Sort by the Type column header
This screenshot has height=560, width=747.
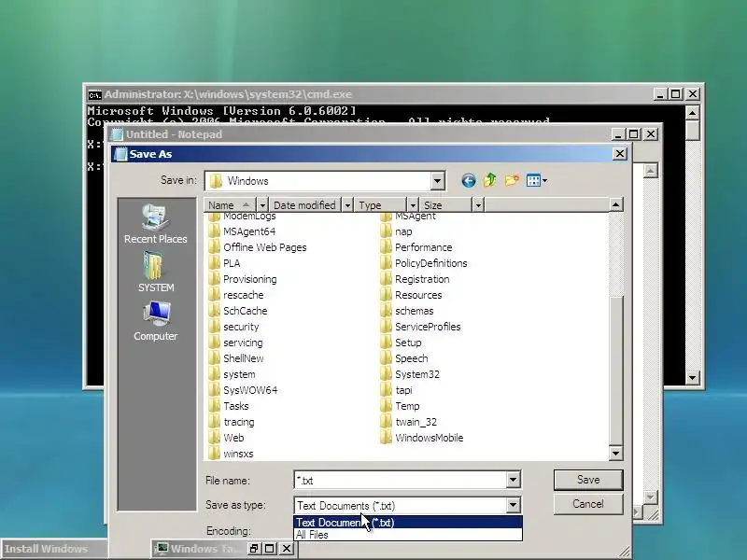pyautogui.click(x=381, y=205)
